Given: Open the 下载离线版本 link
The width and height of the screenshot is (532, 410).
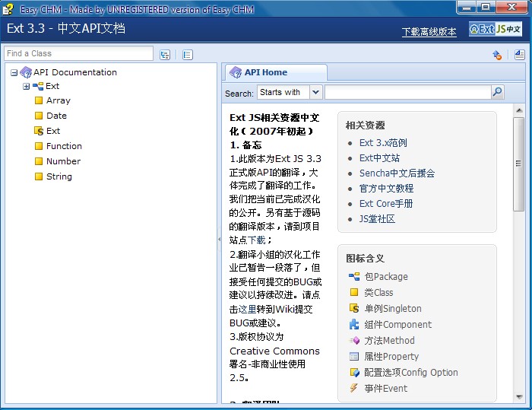Looking at the screenshot, I should [x=429, y=32].
